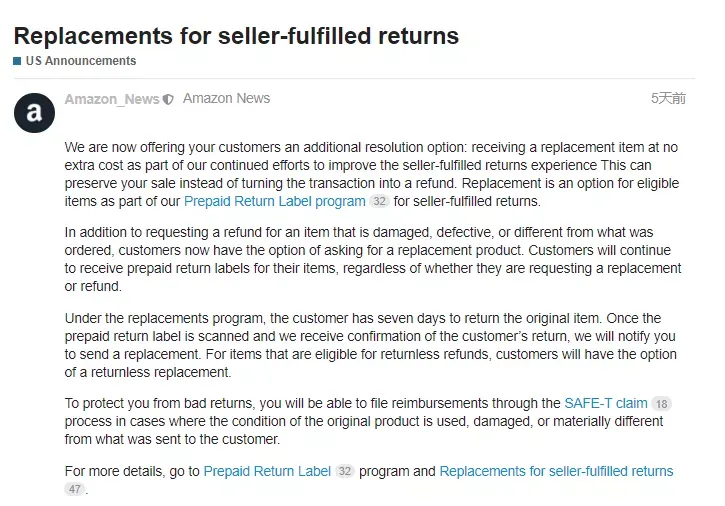Click the page title 'Replacements for seller-fulfilled returns'
Viewport: 725px width, 506px height.
point(236,36)
